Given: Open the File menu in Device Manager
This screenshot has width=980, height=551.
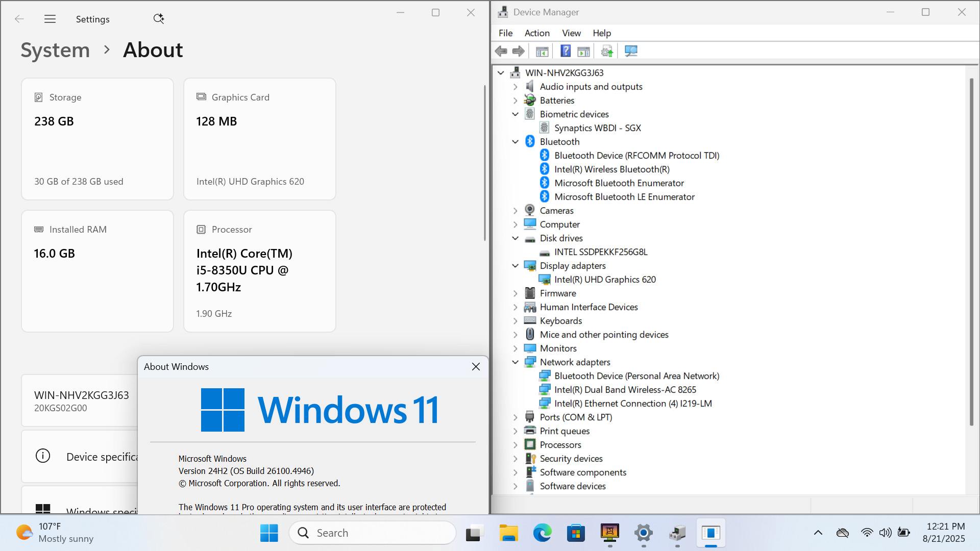Looking at the screenshot, I should point(505,33).
